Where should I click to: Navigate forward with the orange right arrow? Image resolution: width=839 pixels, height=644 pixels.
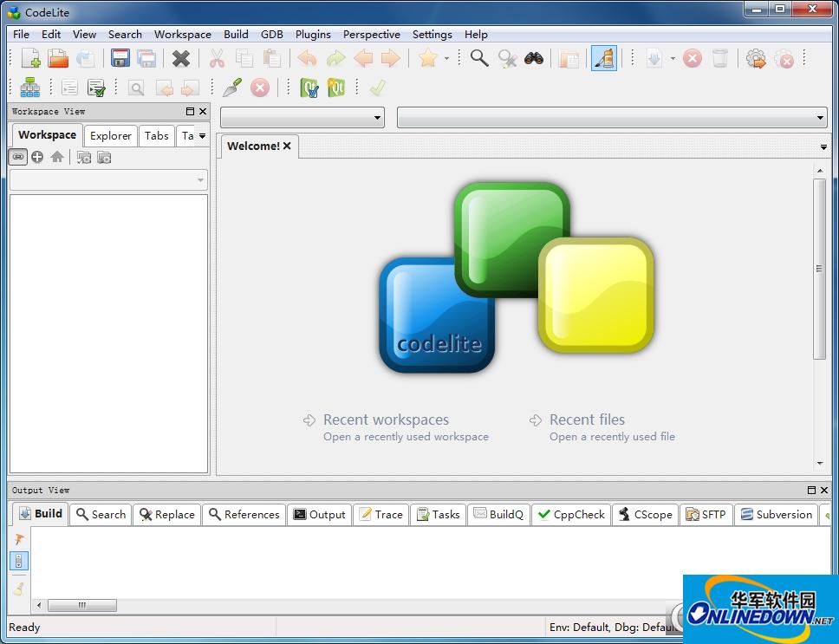[x=391, y=58]
